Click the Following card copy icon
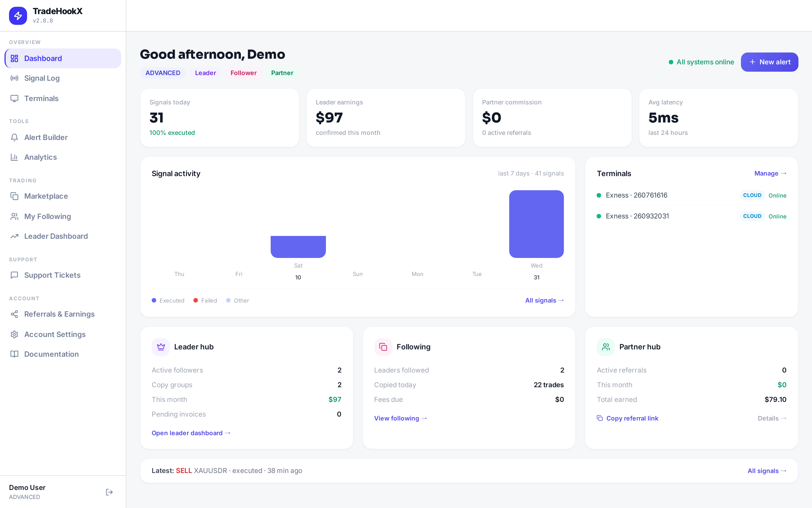The width and height of the screenshot is (812, 508). tap(383, 347)
